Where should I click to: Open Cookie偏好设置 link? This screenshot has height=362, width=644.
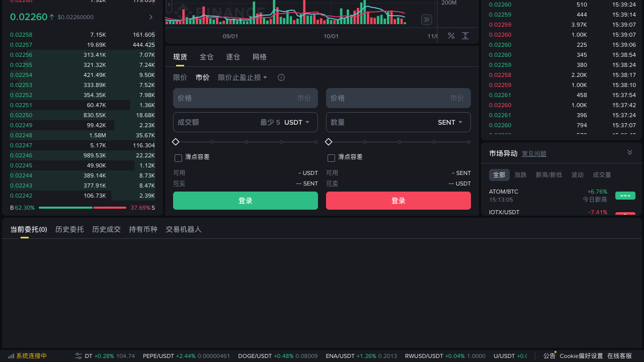[x=581, y=356]
